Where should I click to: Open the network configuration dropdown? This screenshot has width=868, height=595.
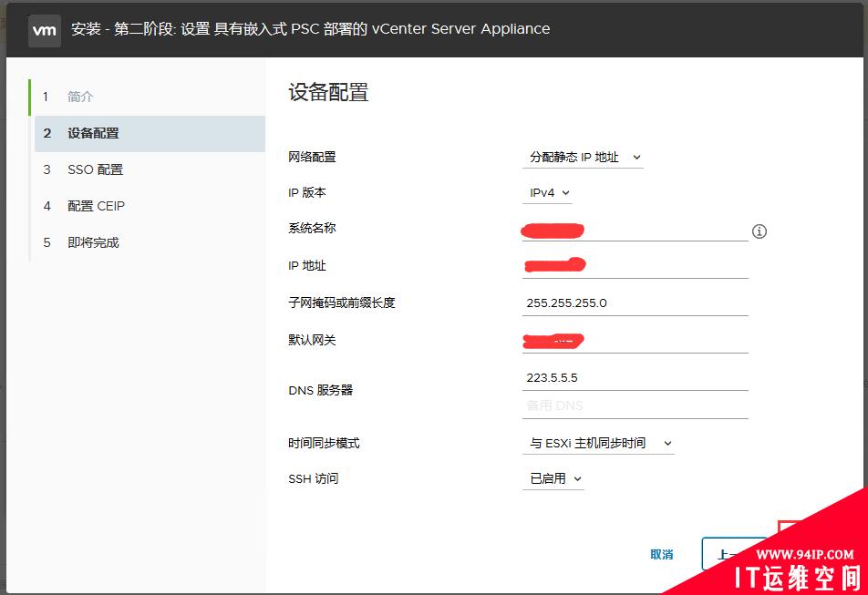[x=583, y=157]
